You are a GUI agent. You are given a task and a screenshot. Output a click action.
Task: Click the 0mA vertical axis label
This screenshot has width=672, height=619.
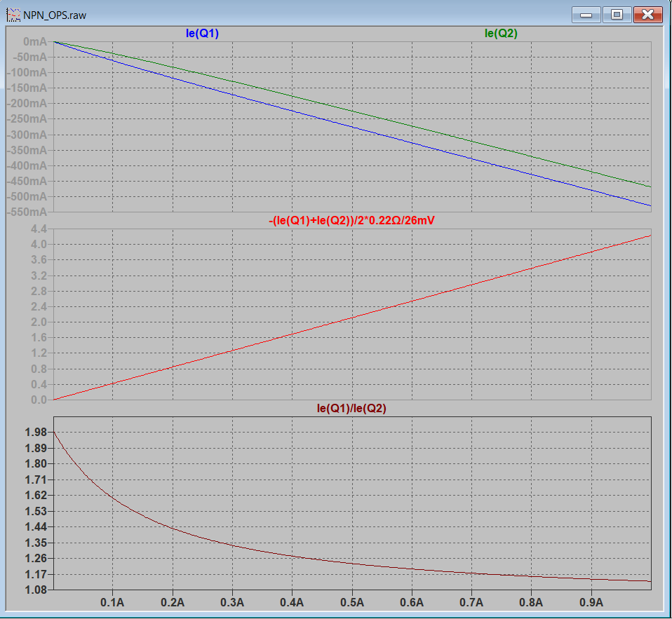point(35,41)
